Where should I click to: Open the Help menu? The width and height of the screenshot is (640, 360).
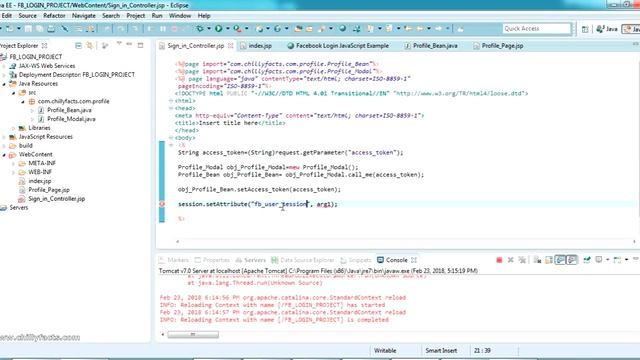(204, 16)
